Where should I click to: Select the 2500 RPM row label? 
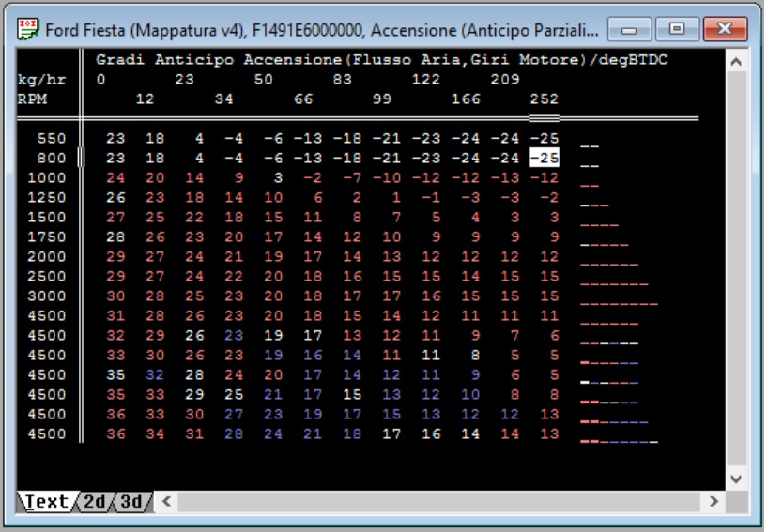coord(46,276)
